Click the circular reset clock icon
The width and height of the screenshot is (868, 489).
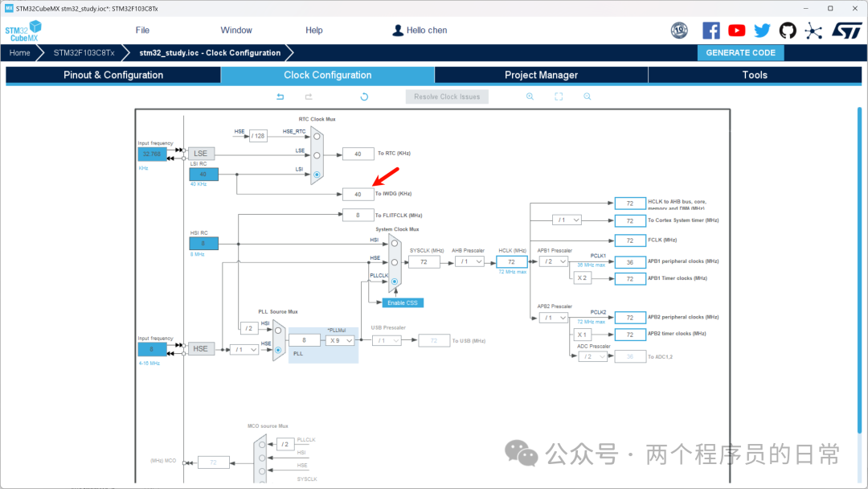pos(364,97)
